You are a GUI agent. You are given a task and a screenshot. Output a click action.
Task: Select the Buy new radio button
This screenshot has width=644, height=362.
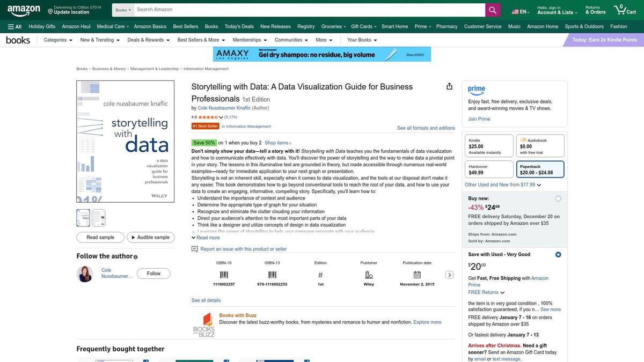click(x=558, y=198)
